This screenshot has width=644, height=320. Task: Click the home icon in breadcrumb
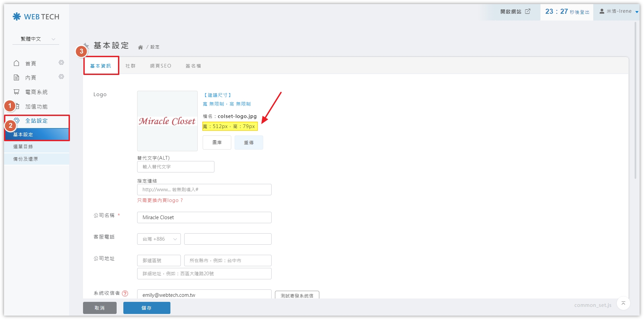[x=140, y=47]
